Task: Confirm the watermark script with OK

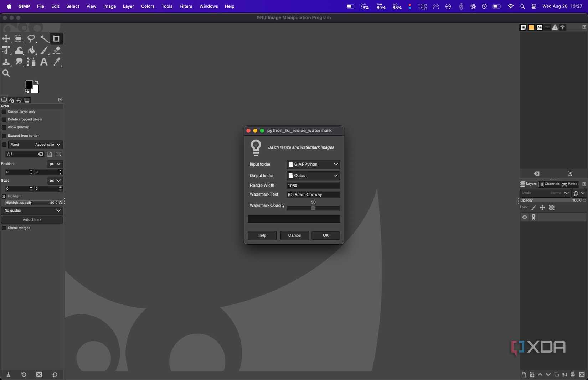Action: (x=325, y=235)
